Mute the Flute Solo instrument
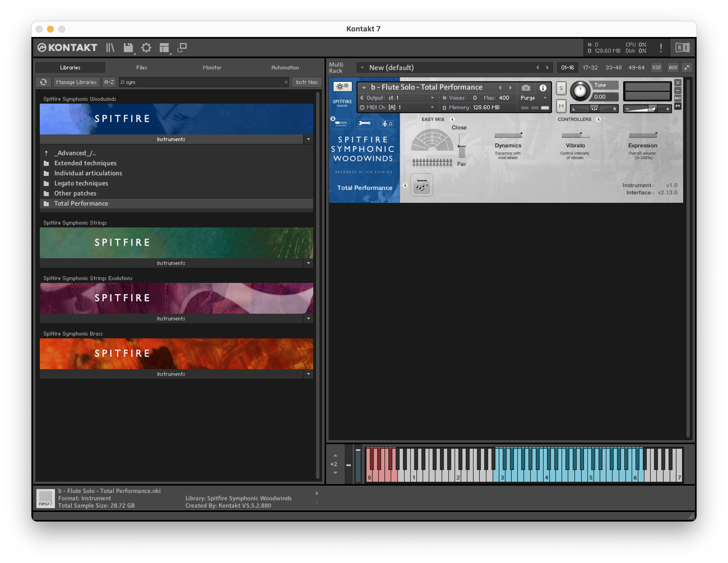 [x=561, y=106]
